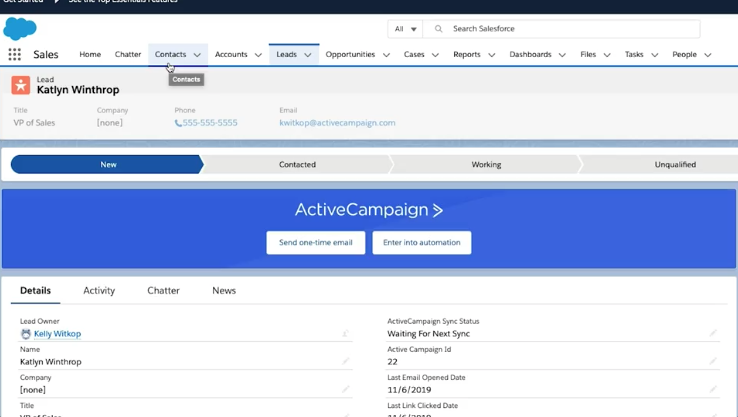
Task: Expand the Contacts tab dropdown chevron
Action: point(197,55)
